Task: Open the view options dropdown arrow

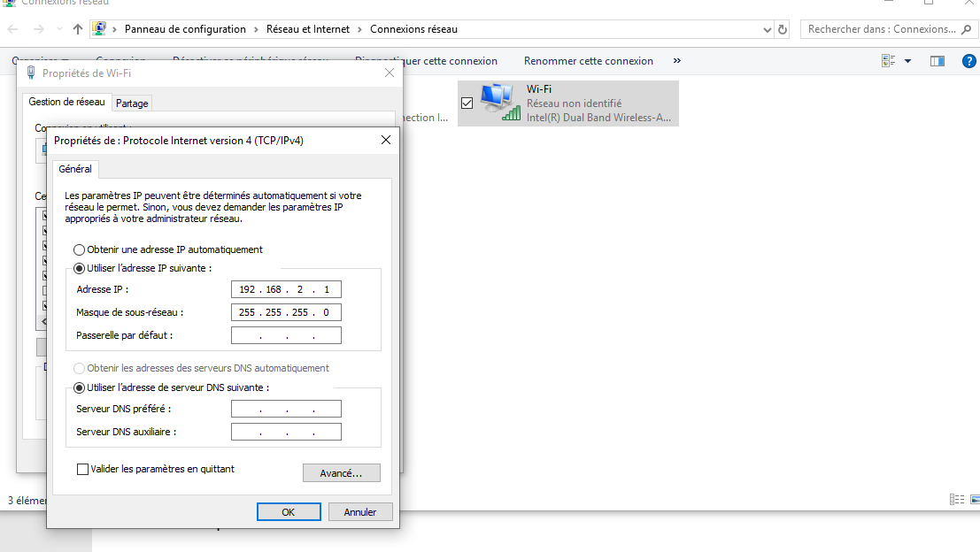Action: 907,61
